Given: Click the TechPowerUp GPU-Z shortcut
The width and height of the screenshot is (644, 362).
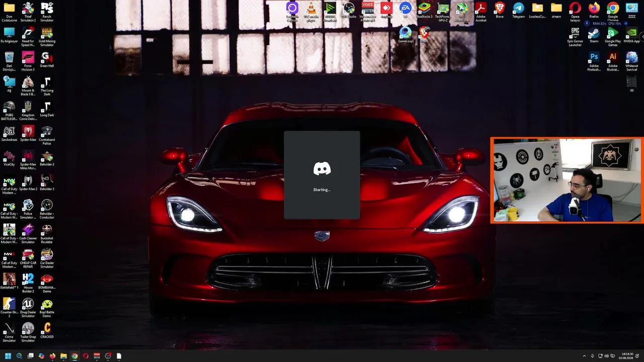Looking at the screenshot, I should [443, 12].
